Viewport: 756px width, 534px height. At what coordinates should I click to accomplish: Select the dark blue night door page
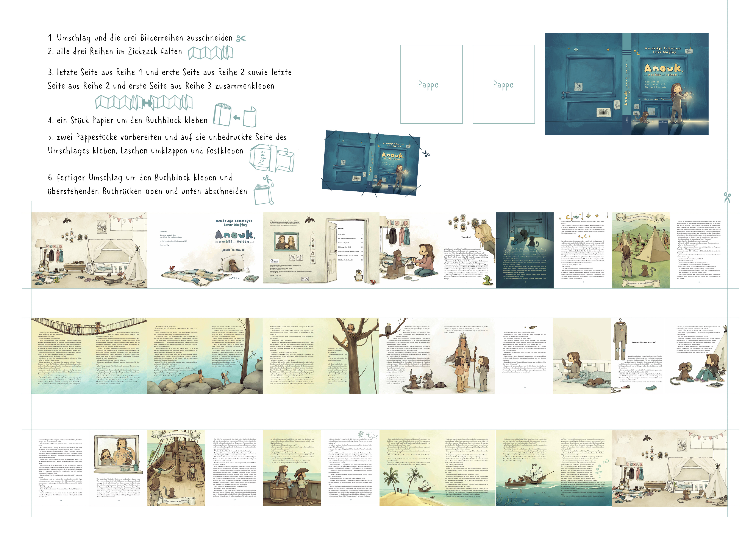click(525, 250)
